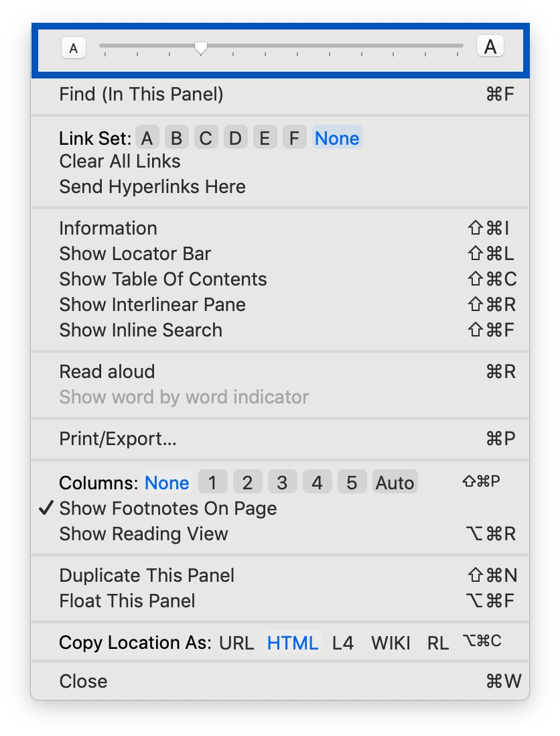Choose Show Table Of Contents
Screen dimensions: 560x736
pyautogui.click(x=280, y=279)
